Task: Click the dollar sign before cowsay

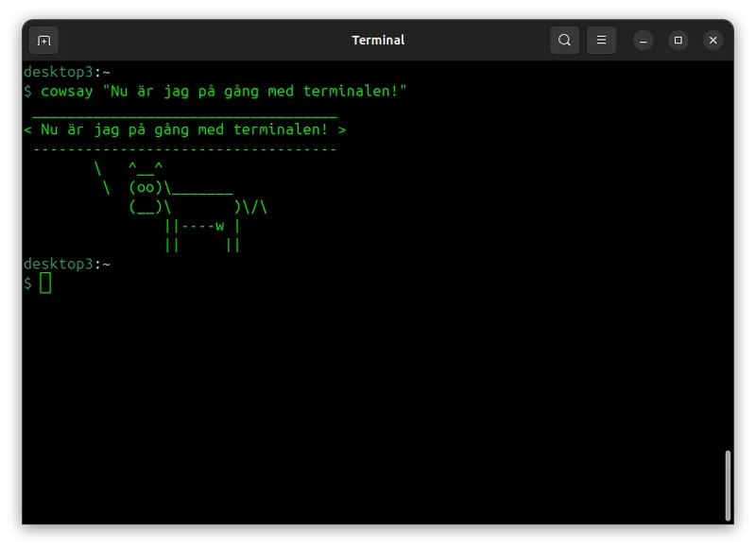Action: click(x=28, y=92)
